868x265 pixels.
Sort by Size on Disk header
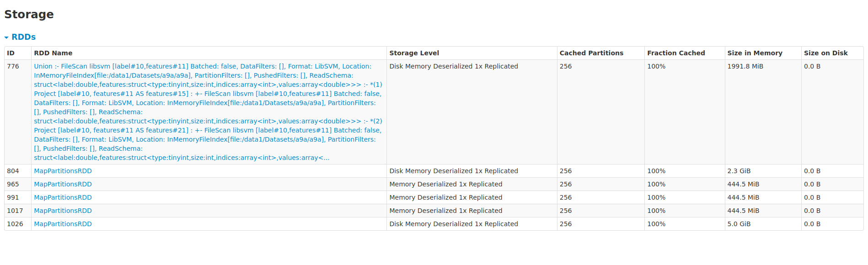click(x=825, y=53)
